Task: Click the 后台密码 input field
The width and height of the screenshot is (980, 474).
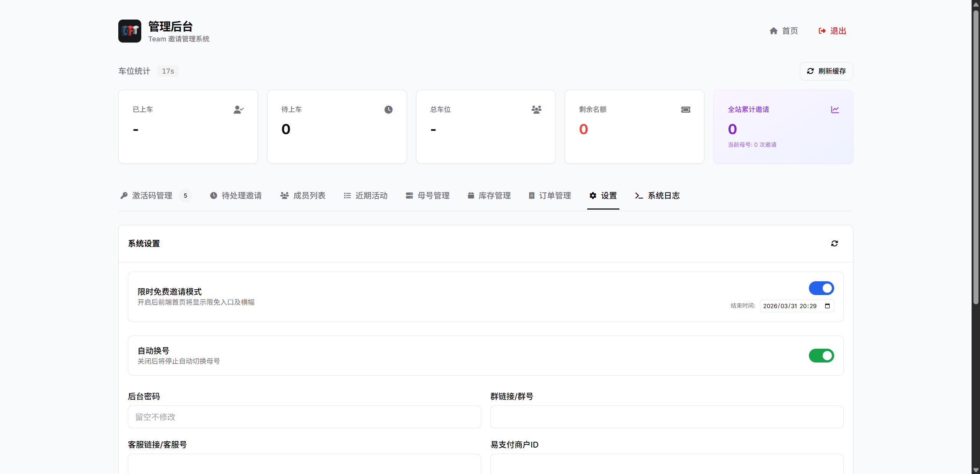Action: [x=304, y=417]
